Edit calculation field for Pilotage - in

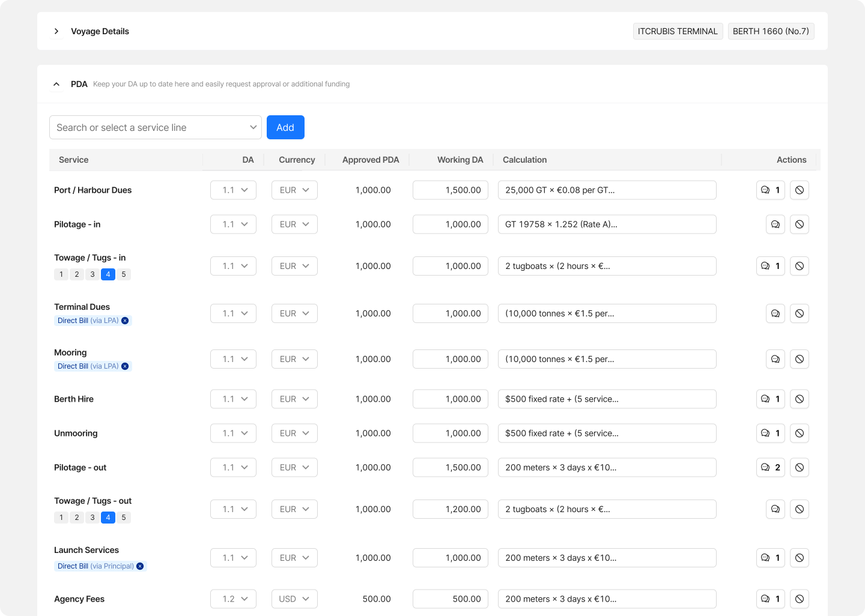tap(607, 225)
